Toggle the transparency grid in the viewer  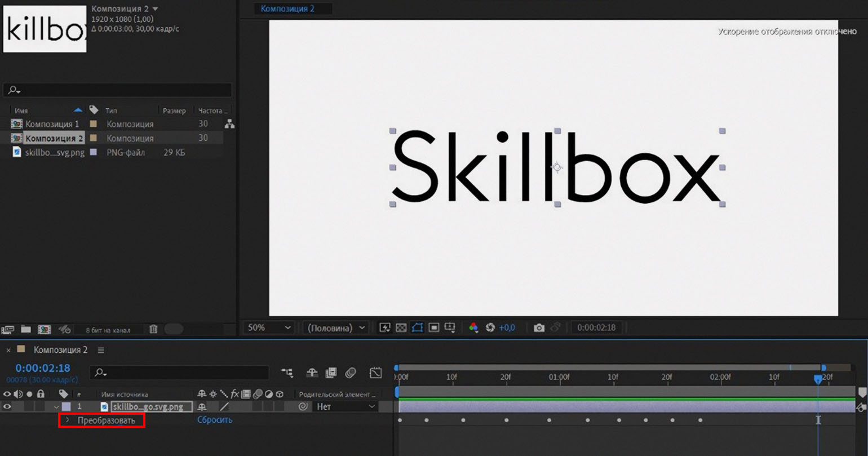[401, 327]
